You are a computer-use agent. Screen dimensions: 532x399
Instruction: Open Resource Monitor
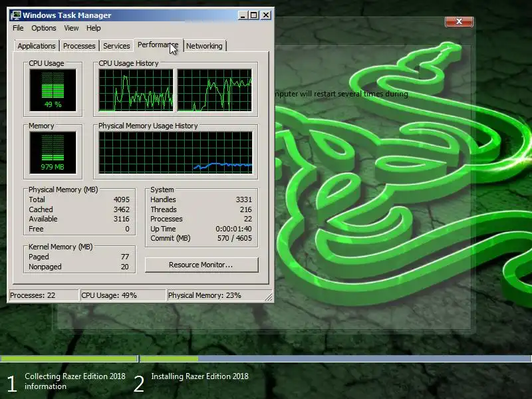click(x=201, y=265)
